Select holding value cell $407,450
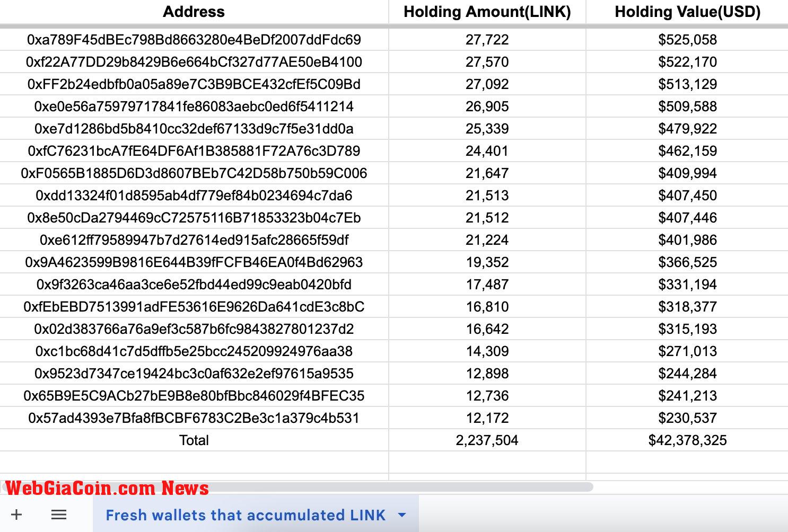This screenshot has height=532, width=788. pyautogui.click(x=687, y=196)
